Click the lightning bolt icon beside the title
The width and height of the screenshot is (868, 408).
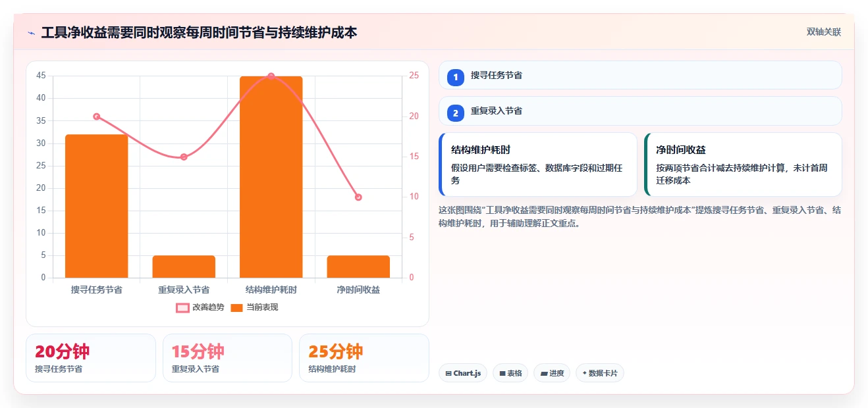click(x=32, y=32)
